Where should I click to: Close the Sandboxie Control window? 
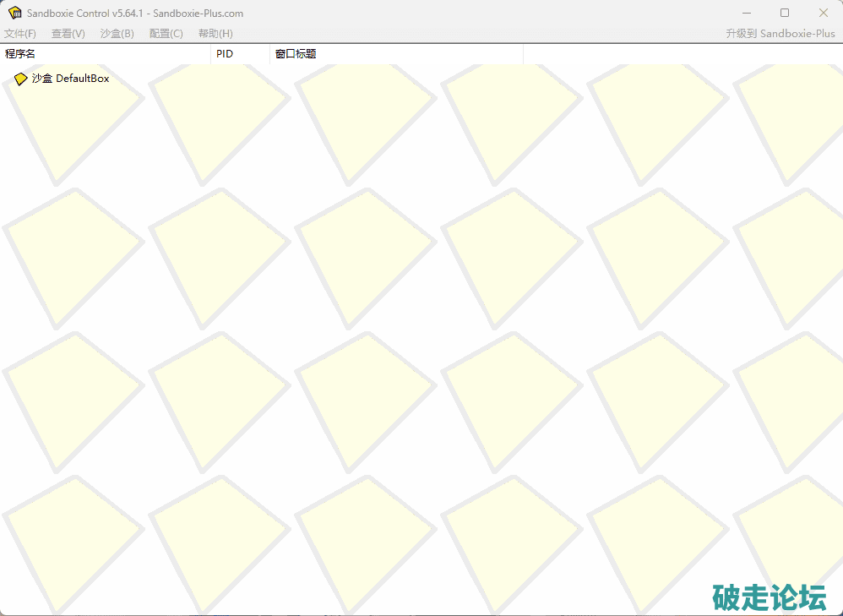point(823,12)
